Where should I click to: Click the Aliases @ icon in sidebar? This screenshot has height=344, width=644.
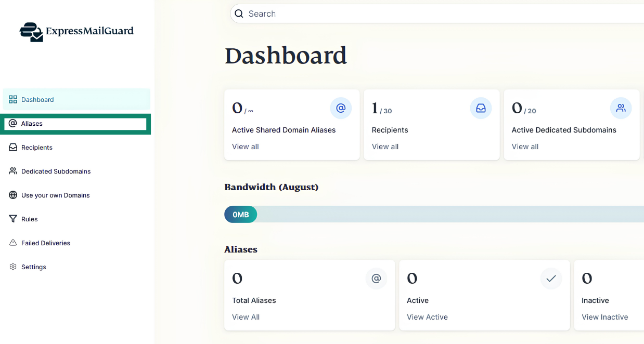click(x=13, y=123)
